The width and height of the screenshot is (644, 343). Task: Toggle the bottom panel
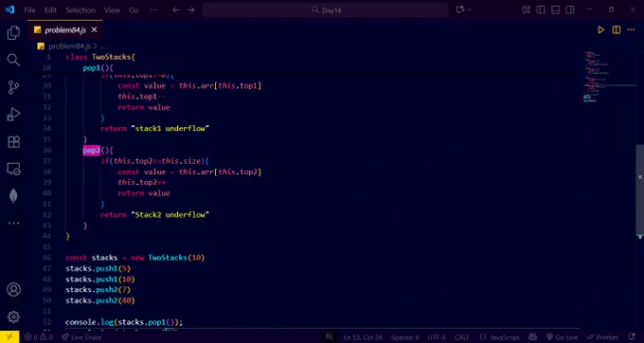(x=555, y=9)
